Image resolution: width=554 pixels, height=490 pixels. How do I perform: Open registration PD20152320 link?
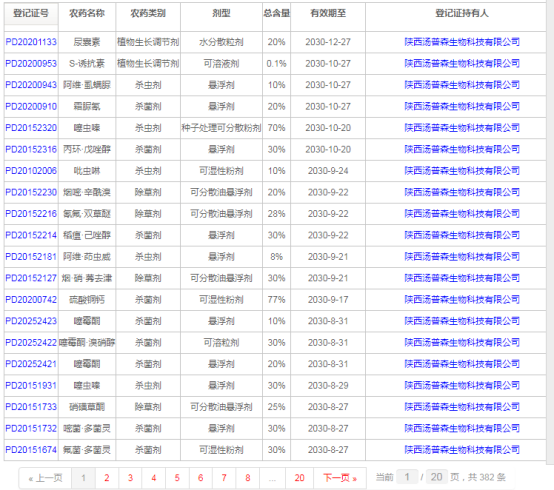31,128
